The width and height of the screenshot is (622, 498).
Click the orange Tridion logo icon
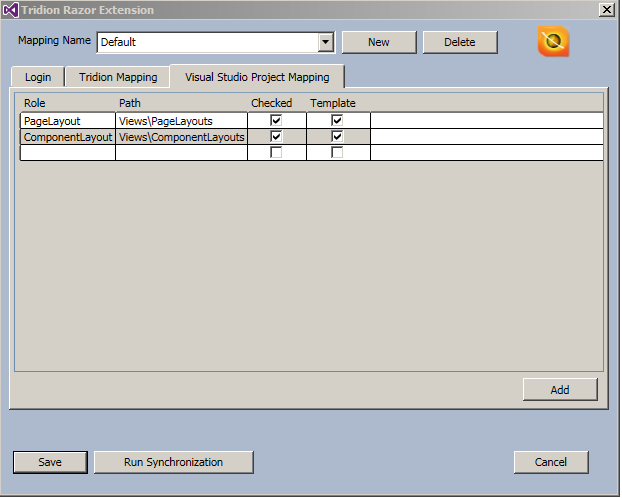coord(553,42)
